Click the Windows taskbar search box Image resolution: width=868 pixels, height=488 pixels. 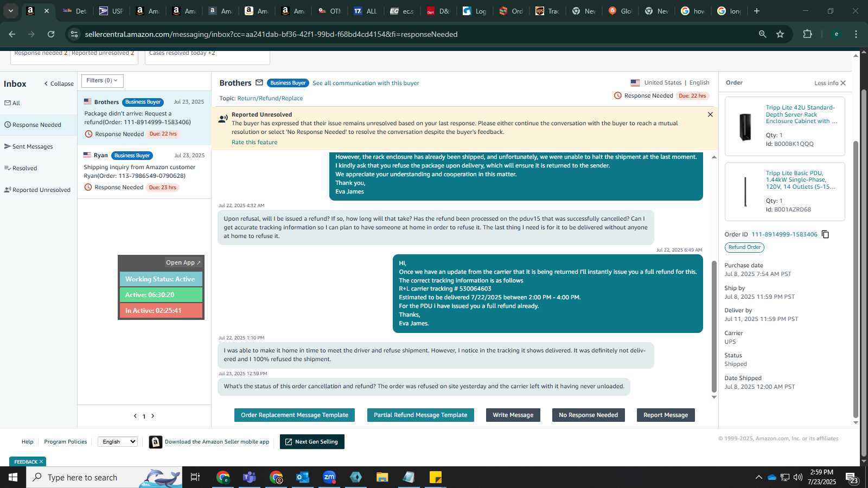[x=104, y=477]
